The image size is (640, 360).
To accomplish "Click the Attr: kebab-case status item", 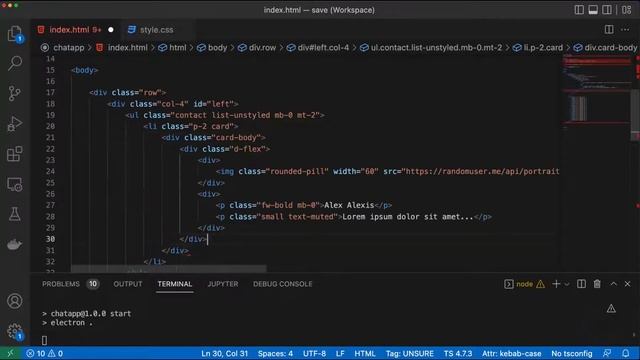I will coord(511,353).
